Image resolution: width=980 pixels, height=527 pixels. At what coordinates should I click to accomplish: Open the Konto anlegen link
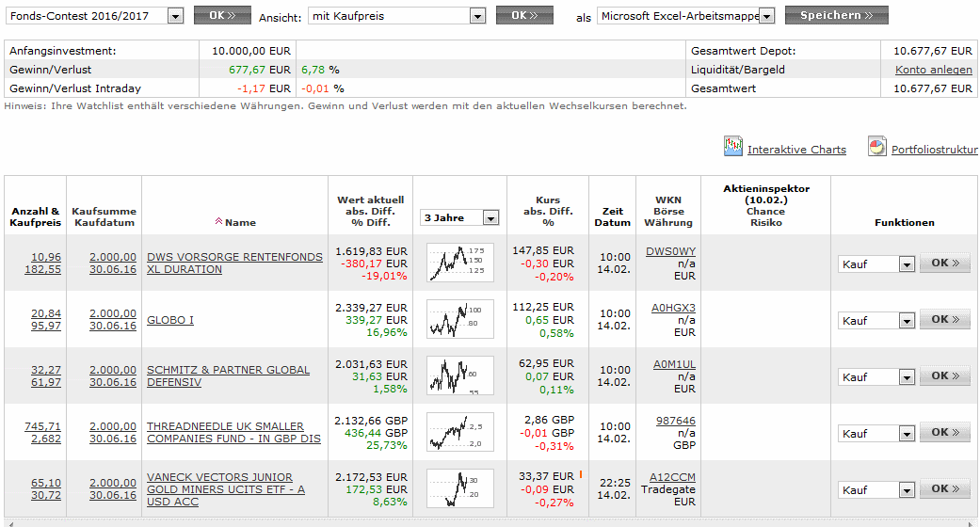pyautogui.click(x=933, y=70)
